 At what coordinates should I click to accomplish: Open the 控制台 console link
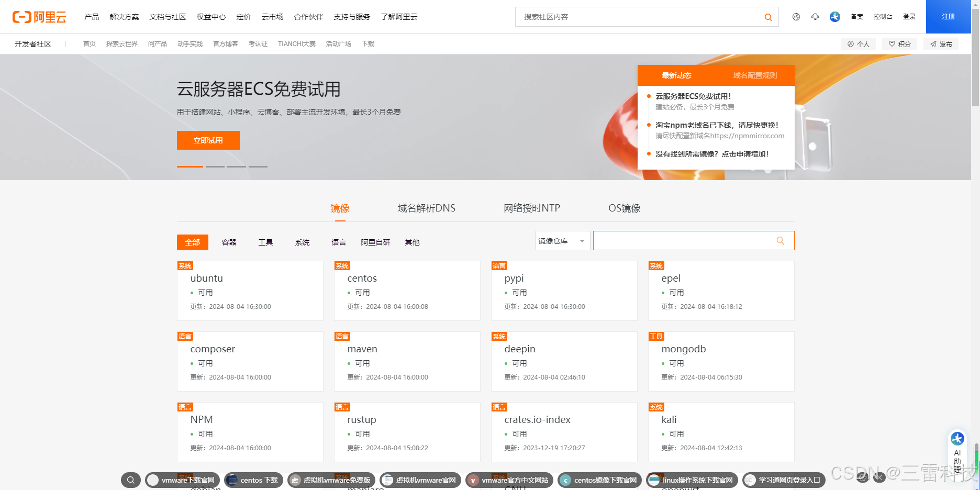pyautogui.click(x=883, y=17)
